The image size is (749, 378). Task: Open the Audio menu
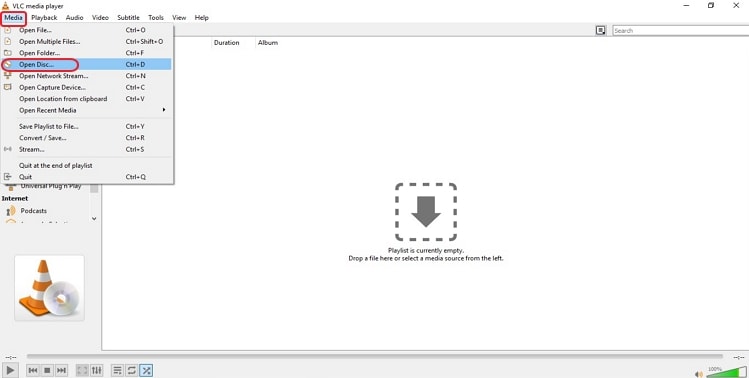(x=75, y=18)
